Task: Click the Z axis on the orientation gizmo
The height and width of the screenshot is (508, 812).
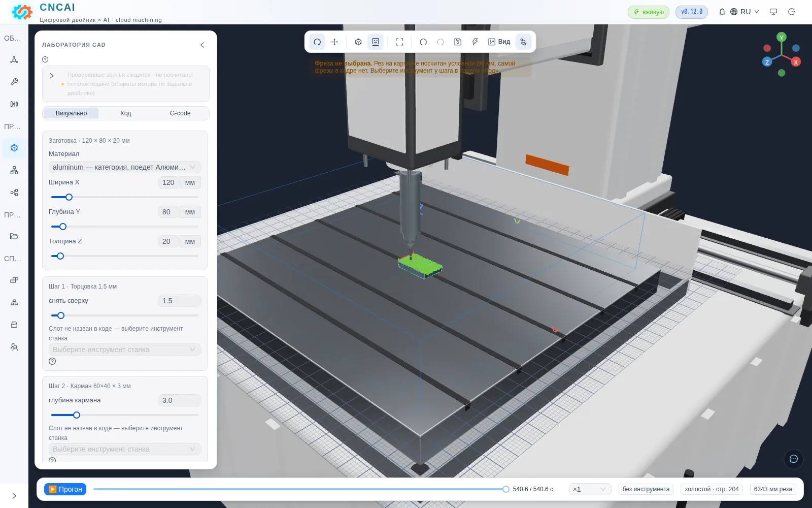Action: pyautogui.click(x=767, y=62)
